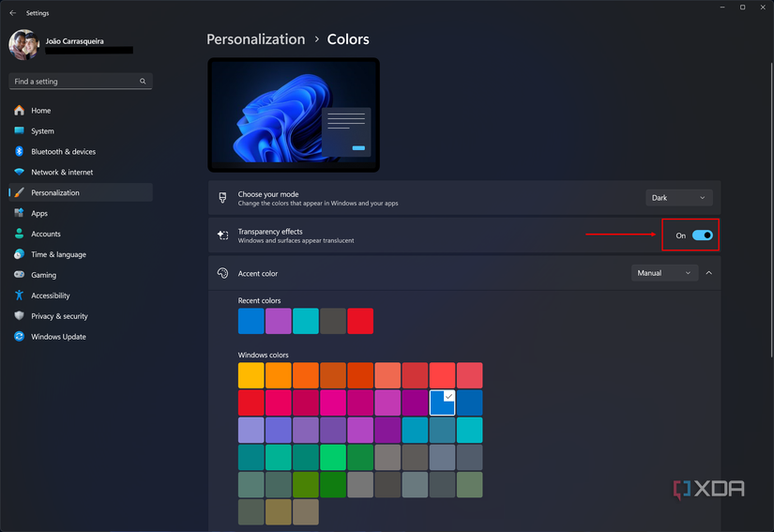The width and height of the screenshot is (774, 532).
Task: Choose the yellow-gold Windows color swatch
Action: click(250, 375)
